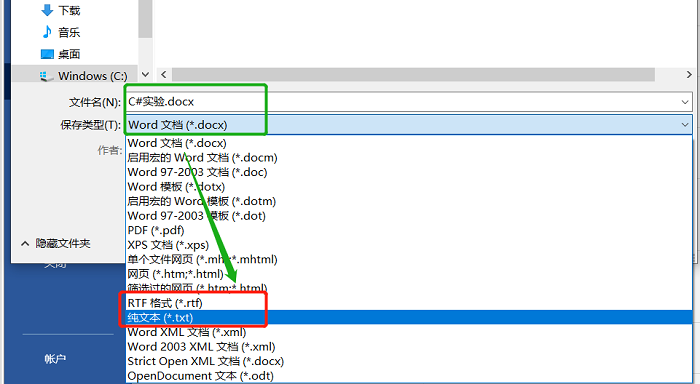The height and width of the screenshot is (384, 700).
Task: Choose Word 97-2003 模板 (*.dot)
Action: (x=409, y=216)
